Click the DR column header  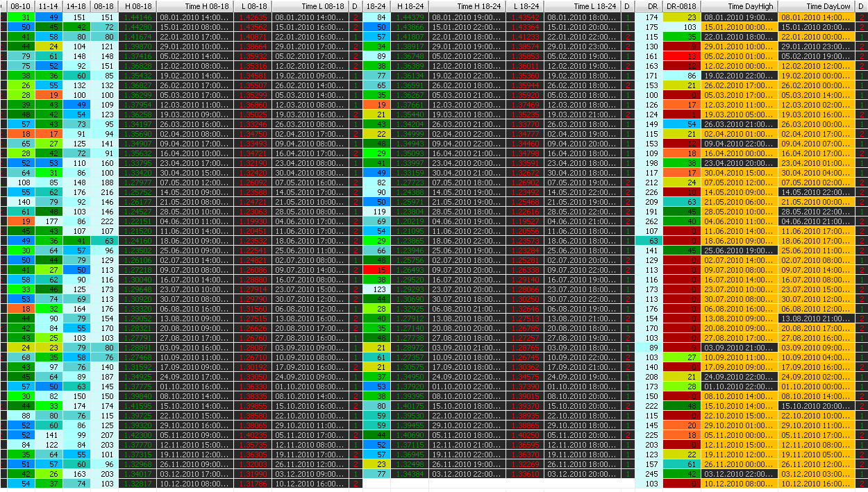coord(649,6)
